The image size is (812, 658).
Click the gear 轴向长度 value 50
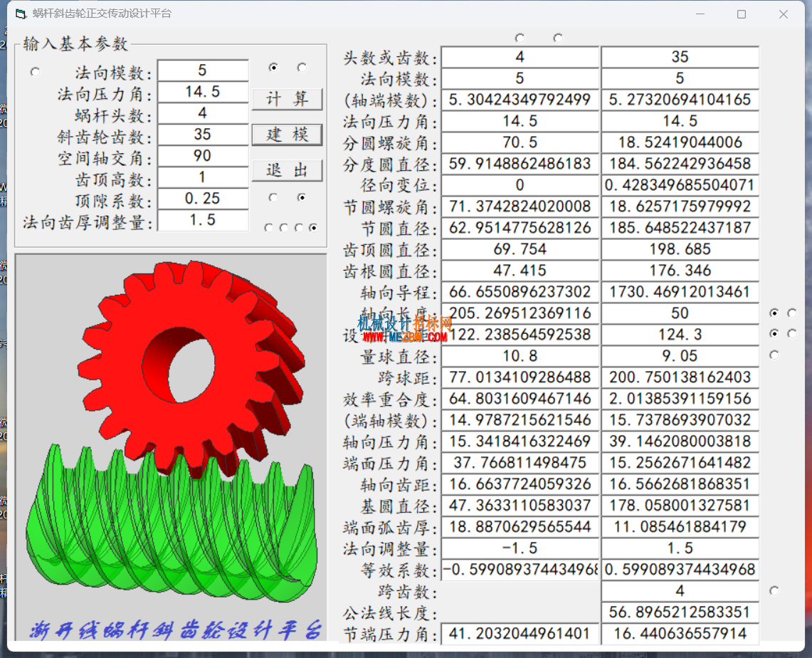(680, 313)
